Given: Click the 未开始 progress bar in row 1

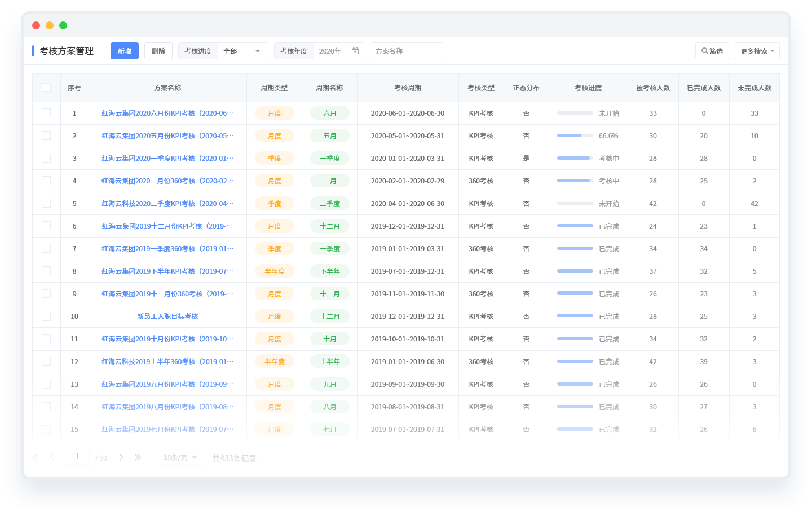Looking at the screenshot, I should coord(575,113).
